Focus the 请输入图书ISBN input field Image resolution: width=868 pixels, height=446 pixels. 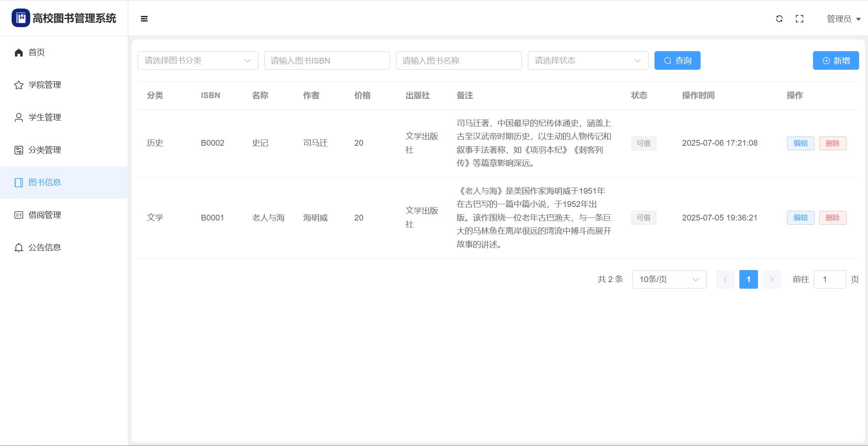[x=327, y=60]
